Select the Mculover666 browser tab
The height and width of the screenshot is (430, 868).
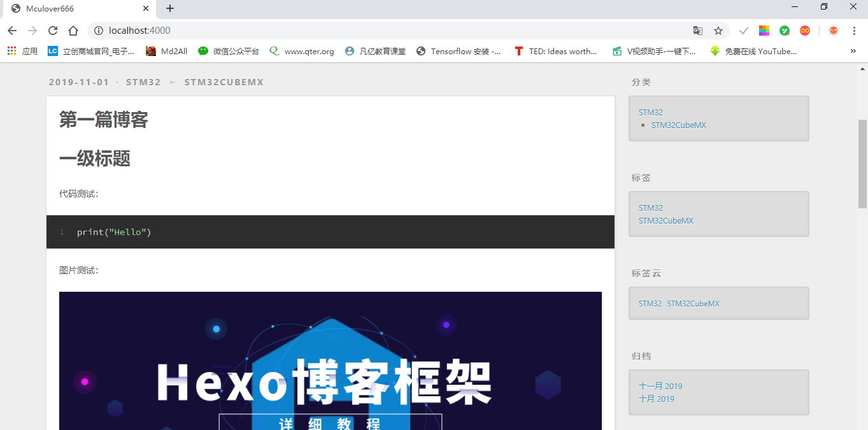(x=80, y=9)
